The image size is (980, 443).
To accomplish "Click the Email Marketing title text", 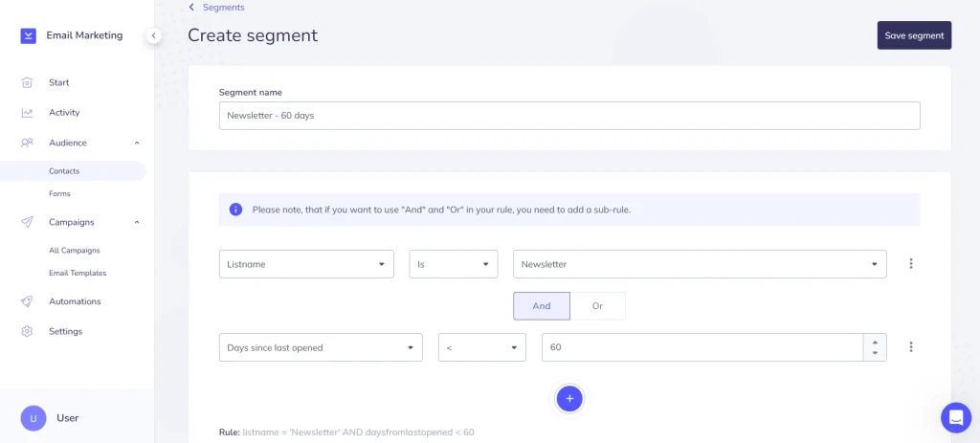I will point(84,35).
